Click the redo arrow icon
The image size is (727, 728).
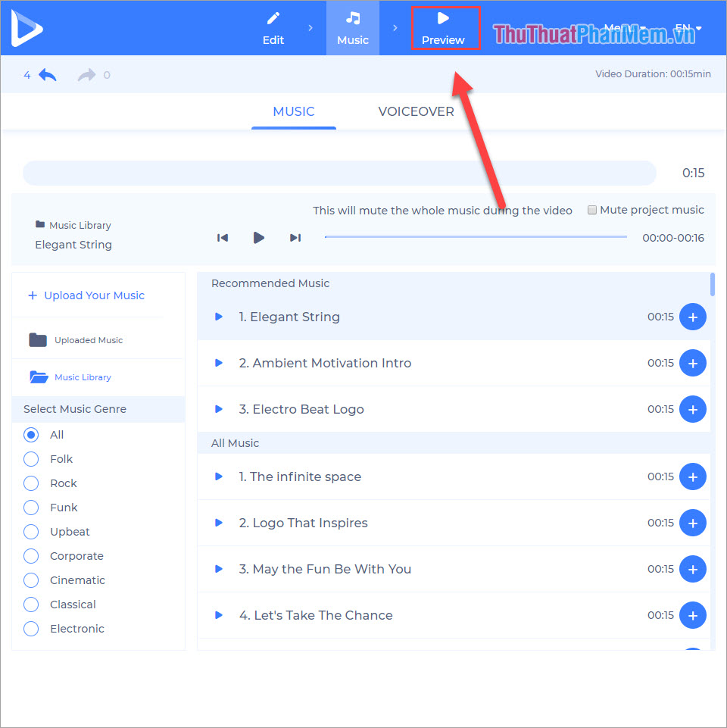click(86, 75)
